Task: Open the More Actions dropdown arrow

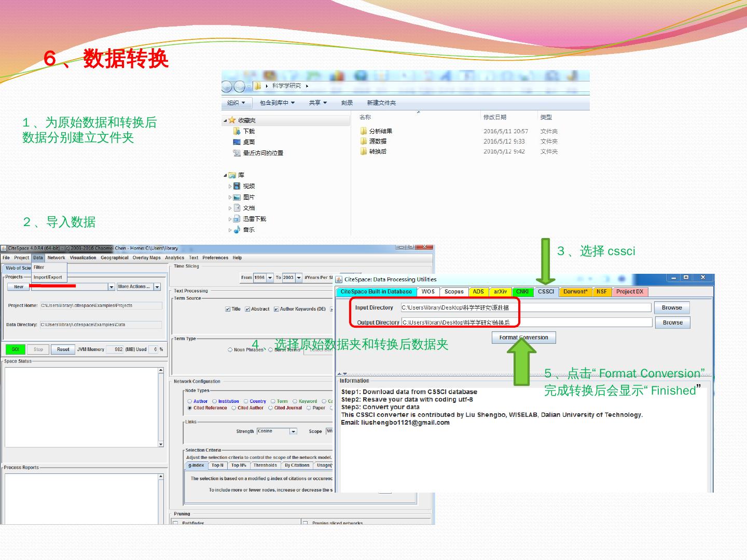Action: [157, 287]
